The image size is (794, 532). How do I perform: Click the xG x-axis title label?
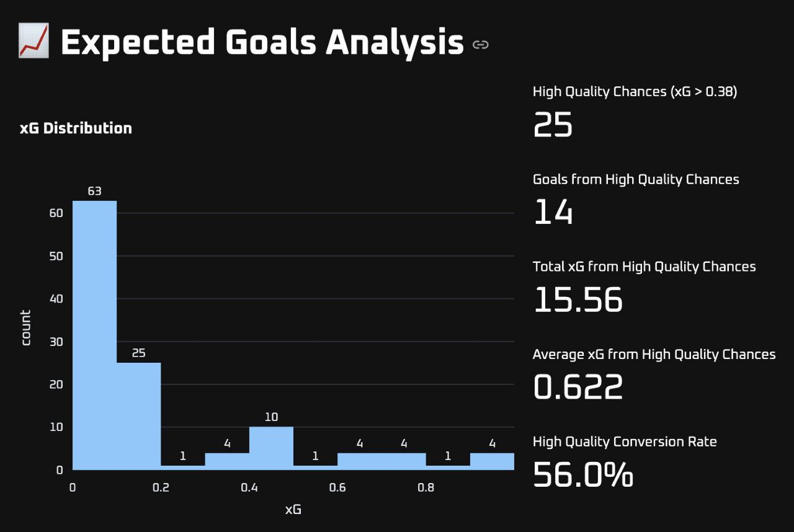pyautogui.click(x=293, y=510)
